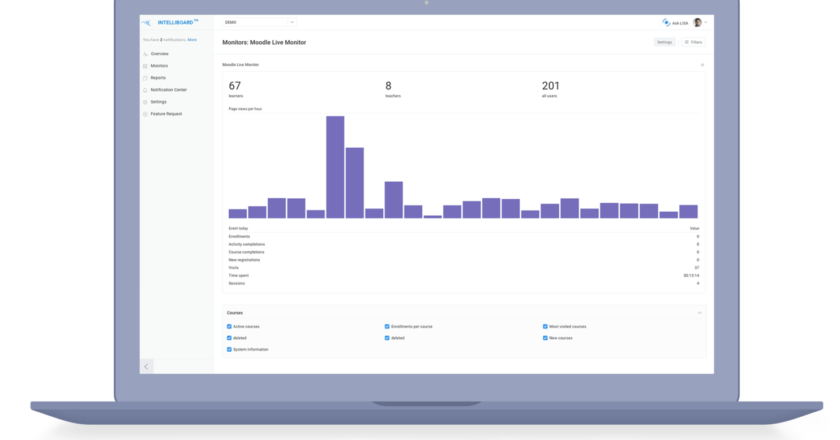Click the Reports document icon
This screenshot has height=440, width=840.
[145, 78]
